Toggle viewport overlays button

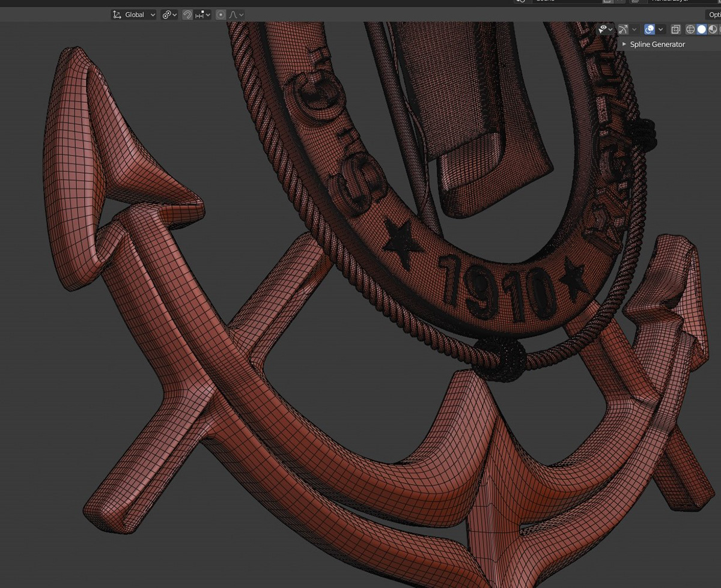[x=650, y=29]
